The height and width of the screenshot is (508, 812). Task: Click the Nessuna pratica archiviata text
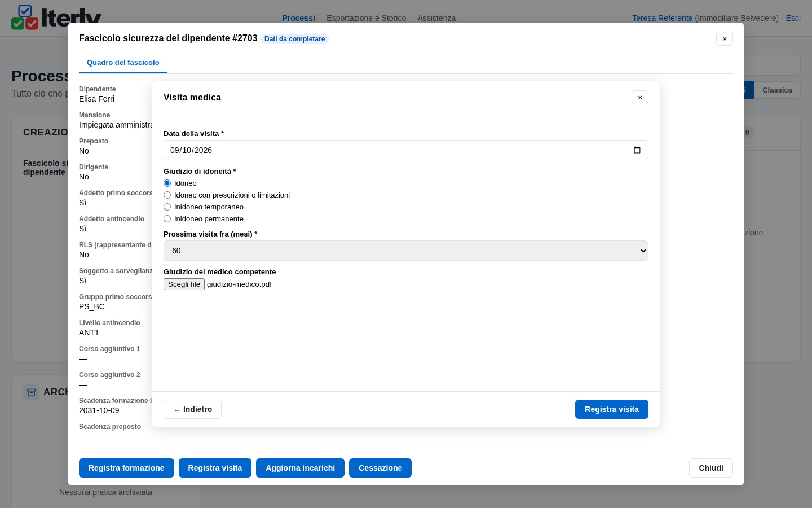coord(105,492)
